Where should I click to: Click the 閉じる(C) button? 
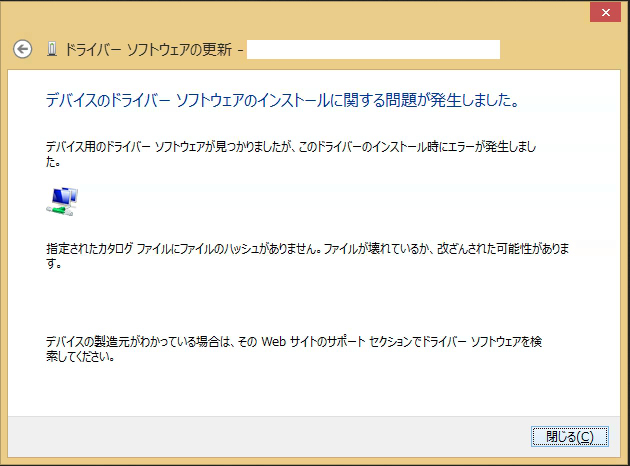(569, 436)
